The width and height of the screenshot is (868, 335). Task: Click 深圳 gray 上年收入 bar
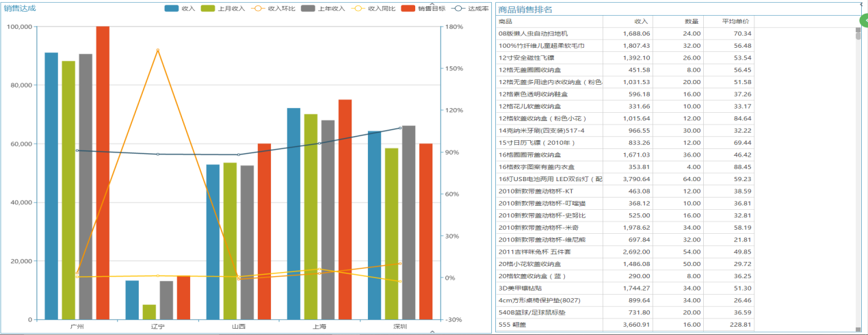point(408,223)
